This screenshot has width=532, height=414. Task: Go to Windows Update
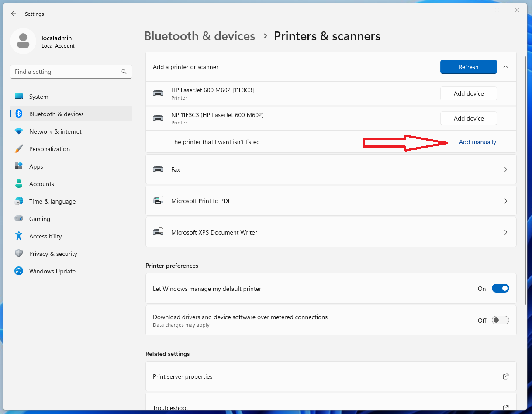71,271
